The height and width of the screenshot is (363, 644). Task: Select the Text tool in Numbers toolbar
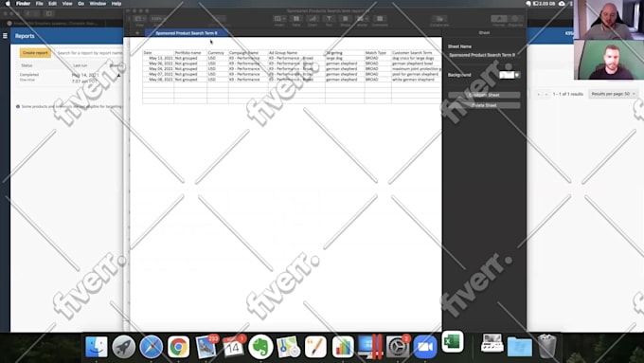point(329,19)
